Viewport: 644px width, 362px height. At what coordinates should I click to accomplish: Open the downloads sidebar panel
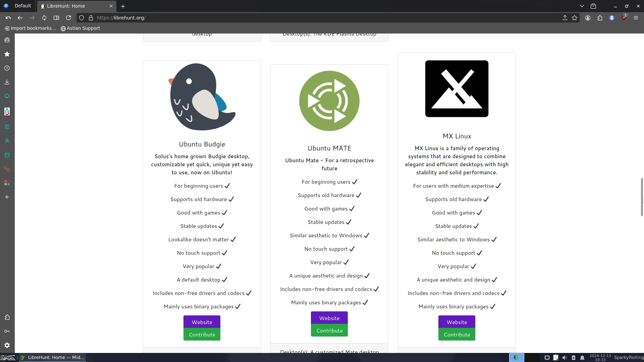tap(7, 82)
